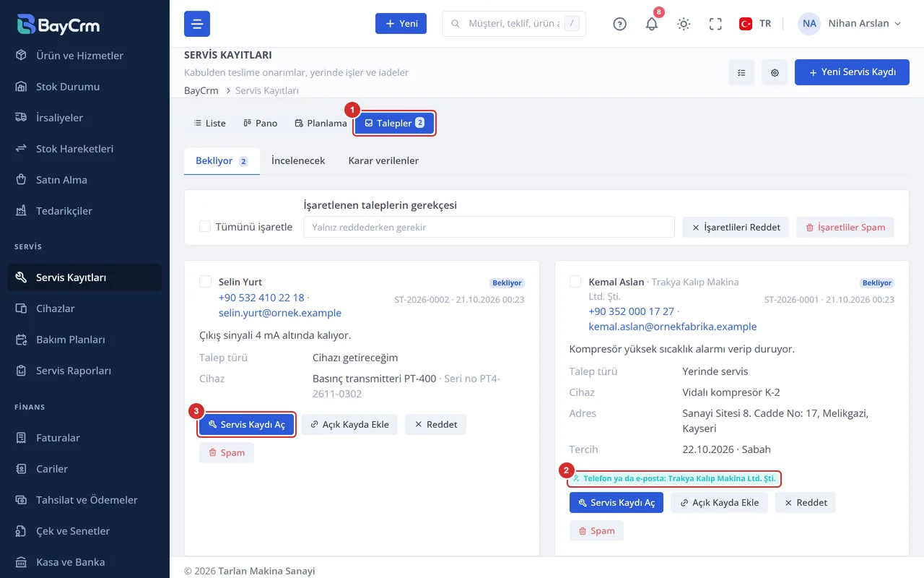Open the list options icon beside settings

[741, 72]
